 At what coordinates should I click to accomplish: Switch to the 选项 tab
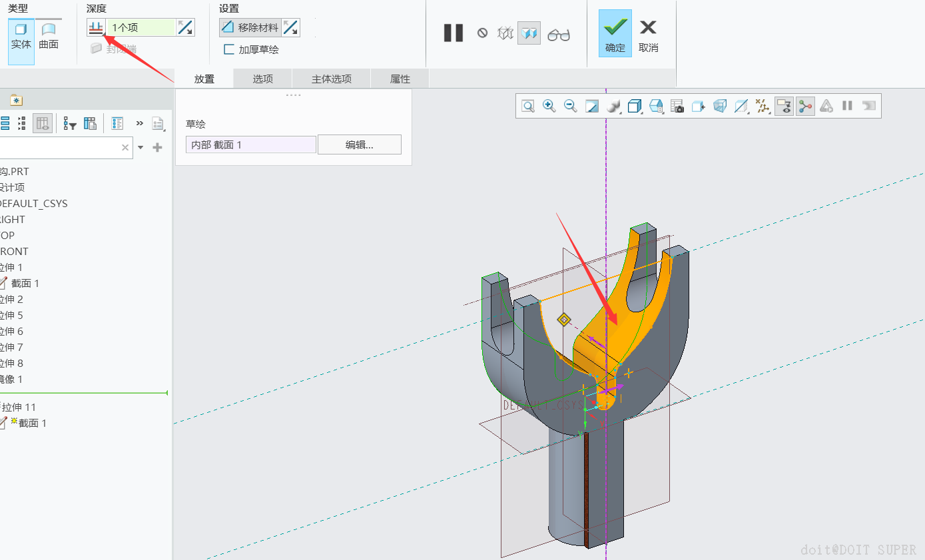[x=262, y=79]
